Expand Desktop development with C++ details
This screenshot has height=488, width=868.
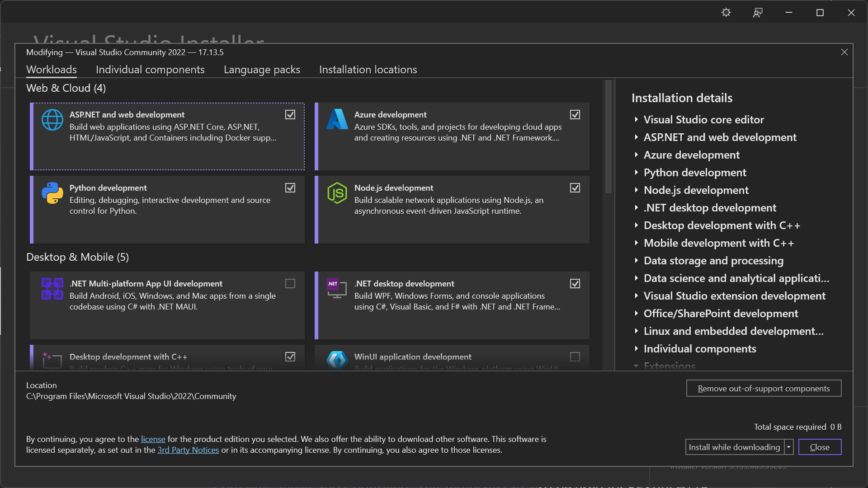click(636, 225)
